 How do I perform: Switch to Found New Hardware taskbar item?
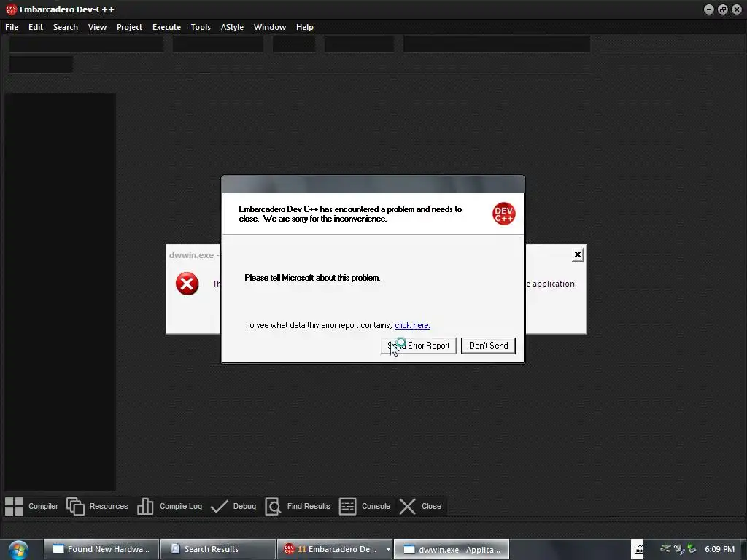pos(101,549)
